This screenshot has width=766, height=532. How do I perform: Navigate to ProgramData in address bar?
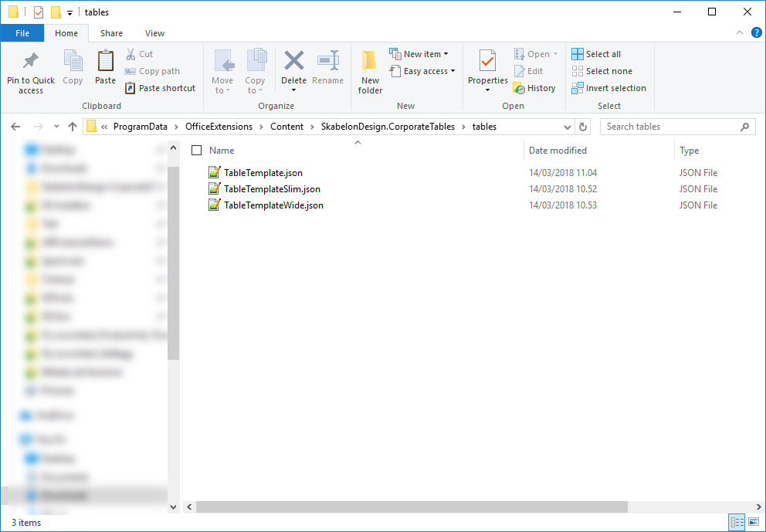click(141, 127)
